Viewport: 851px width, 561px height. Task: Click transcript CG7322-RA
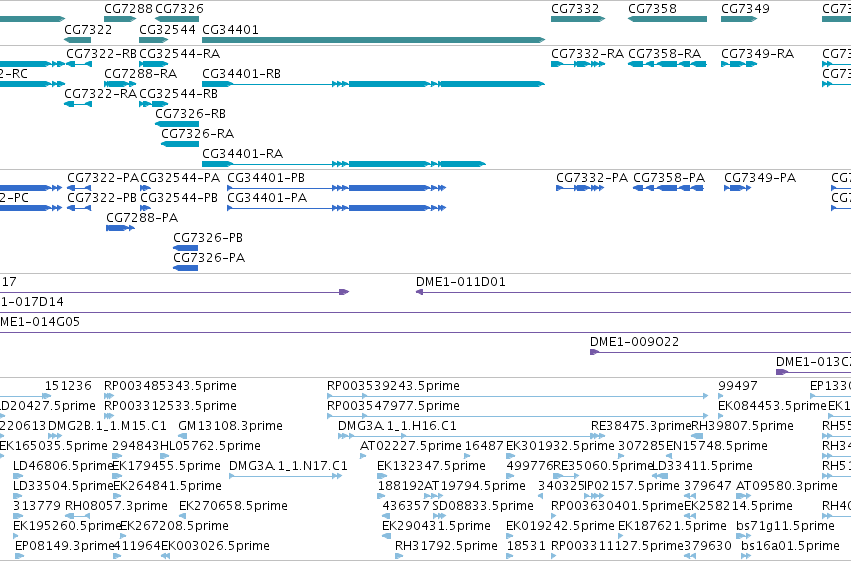(78, 104)
